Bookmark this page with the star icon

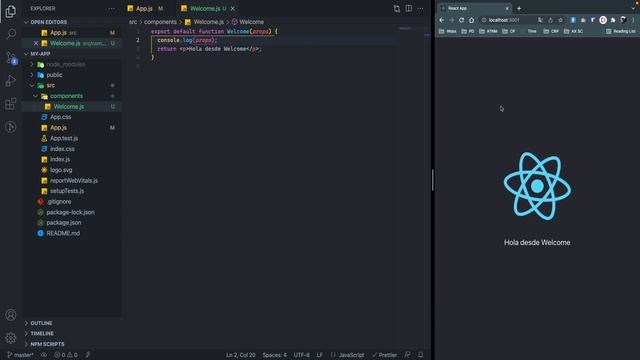(560, 20)
